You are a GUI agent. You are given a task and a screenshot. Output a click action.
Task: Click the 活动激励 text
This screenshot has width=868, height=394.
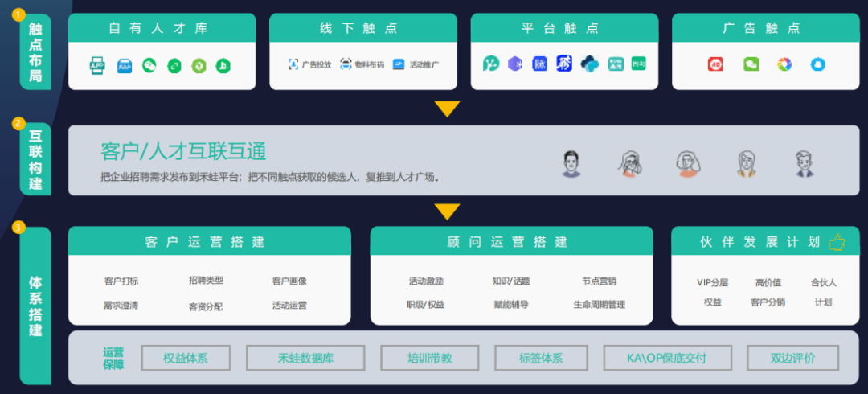(x=426, y=281)
